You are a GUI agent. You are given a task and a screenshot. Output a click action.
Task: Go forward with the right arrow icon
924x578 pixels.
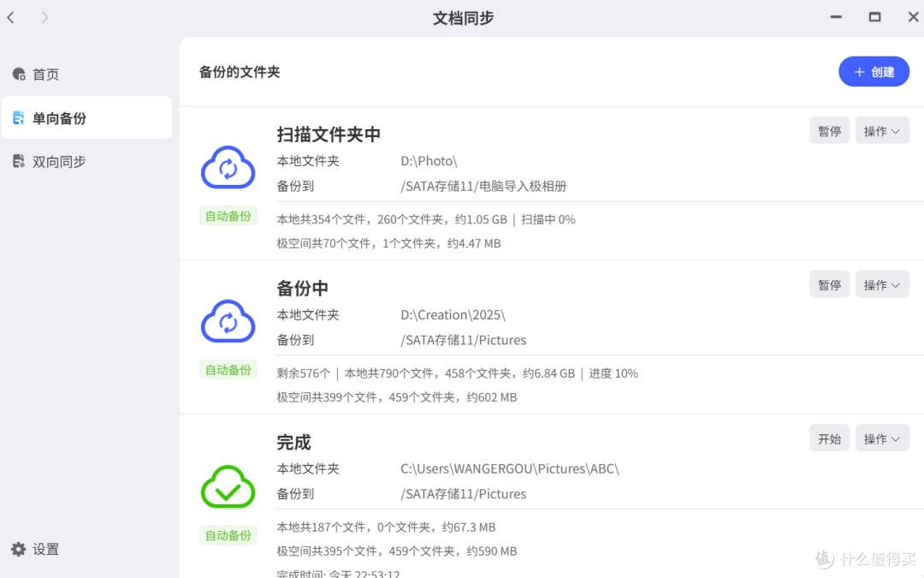(x=44, y=18)
